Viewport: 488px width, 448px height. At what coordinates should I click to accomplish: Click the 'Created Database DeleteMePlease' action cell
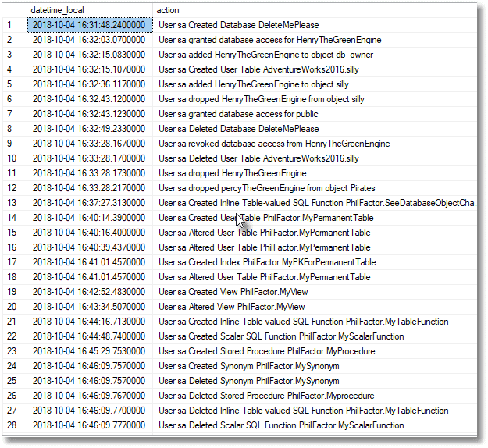(x=315, y=25)
